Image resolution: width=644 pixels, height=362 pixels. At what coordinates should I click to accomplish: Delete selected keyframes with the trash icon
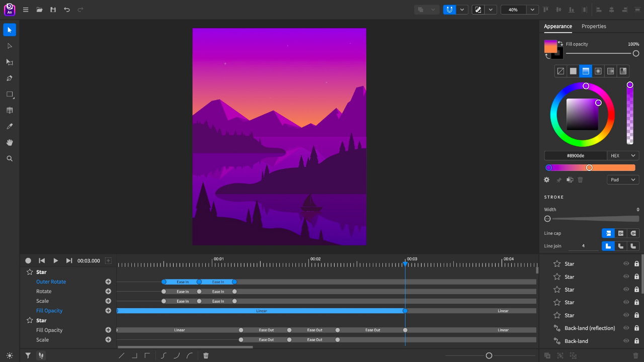click(x=205, y=355)
